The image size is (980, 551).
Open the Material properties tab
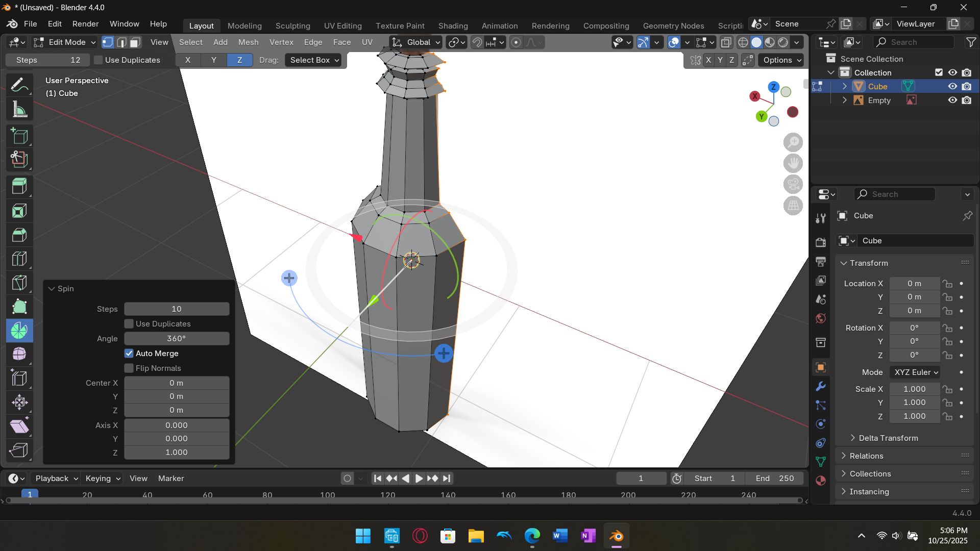point(821,481)
